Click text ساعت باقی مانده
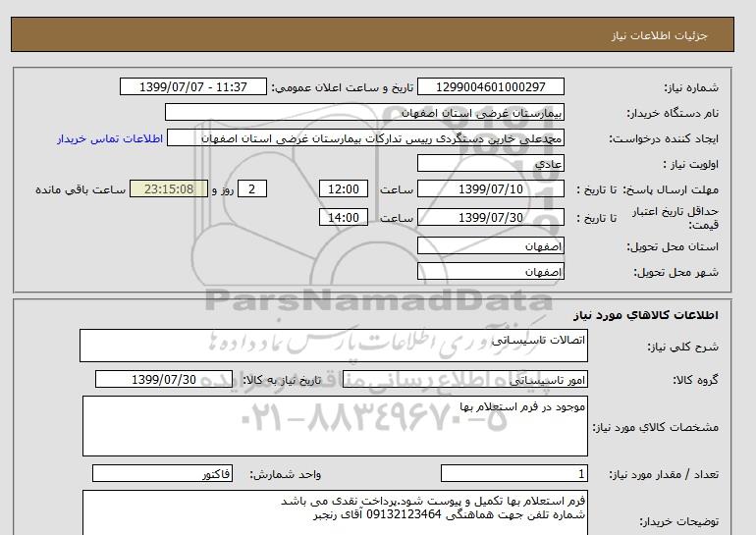756x535 pixels. 81,189
